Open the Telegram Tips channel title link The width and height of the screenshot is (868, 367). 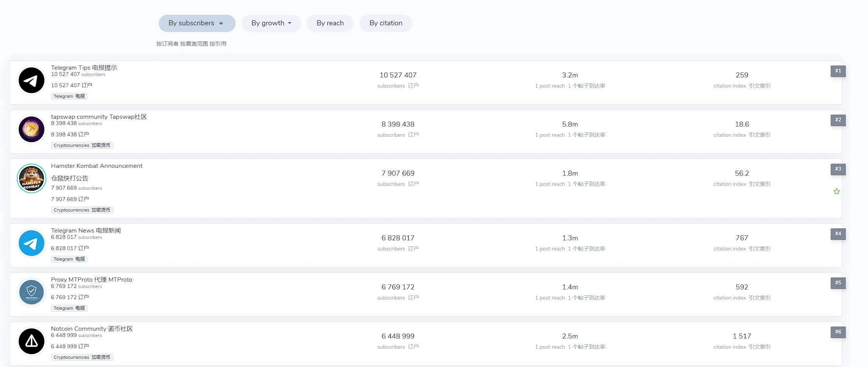point(84,68)
